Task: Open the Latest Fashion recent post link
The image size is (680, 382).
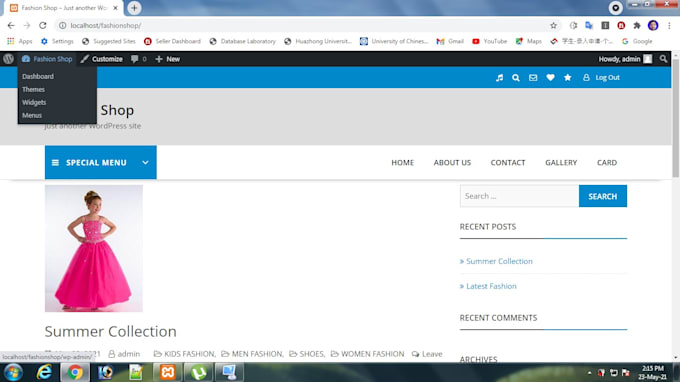Action: point(491,286)
